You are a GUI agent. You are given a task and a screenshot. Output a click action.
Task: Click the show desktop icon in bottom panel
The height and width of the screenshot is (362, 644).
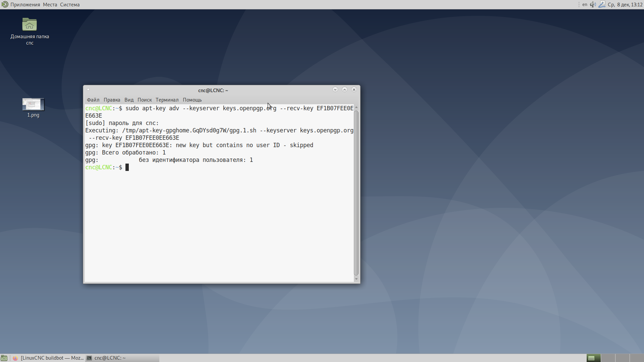click(4, 358)
